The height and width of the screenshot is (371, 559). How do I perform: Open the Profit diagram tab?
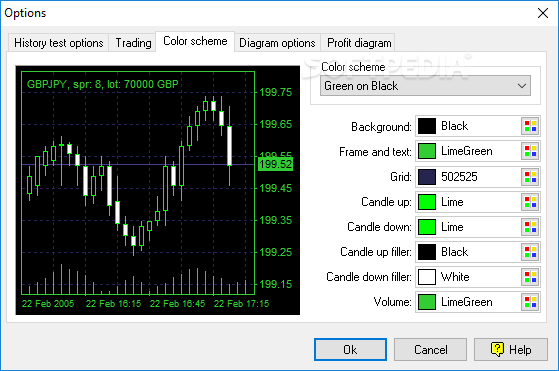point(359,43)
